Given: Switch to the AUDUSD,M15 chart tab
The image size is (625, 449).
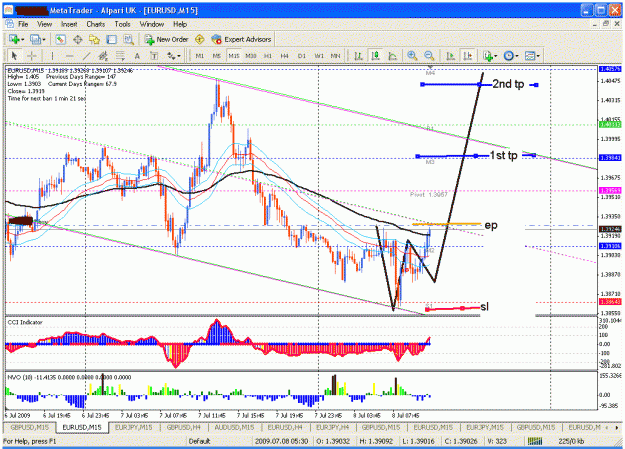Looking at the screenshot, I should pos(234,427).
